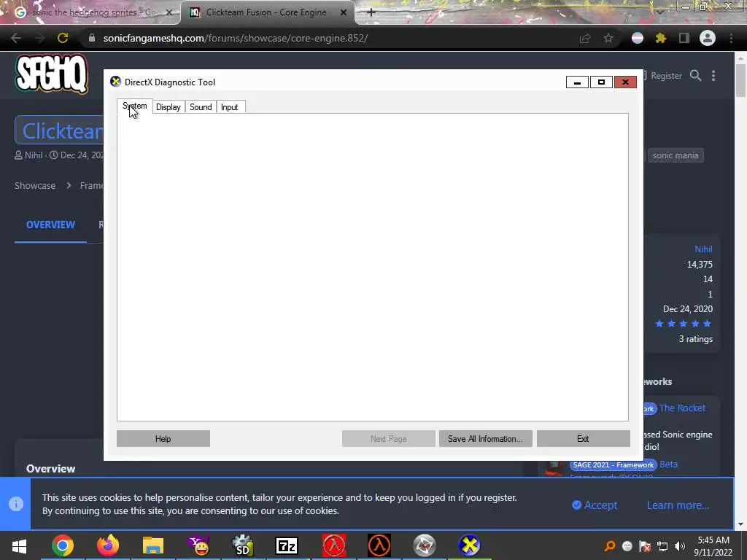Switch to the sonic the hedgehog sprites Chrome tab

coord(90,12)
